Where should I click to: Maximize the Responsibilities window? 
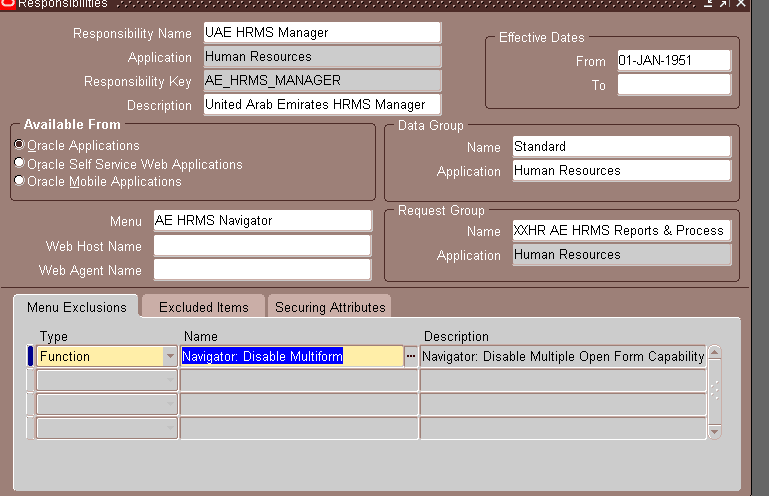coord(724,3)
